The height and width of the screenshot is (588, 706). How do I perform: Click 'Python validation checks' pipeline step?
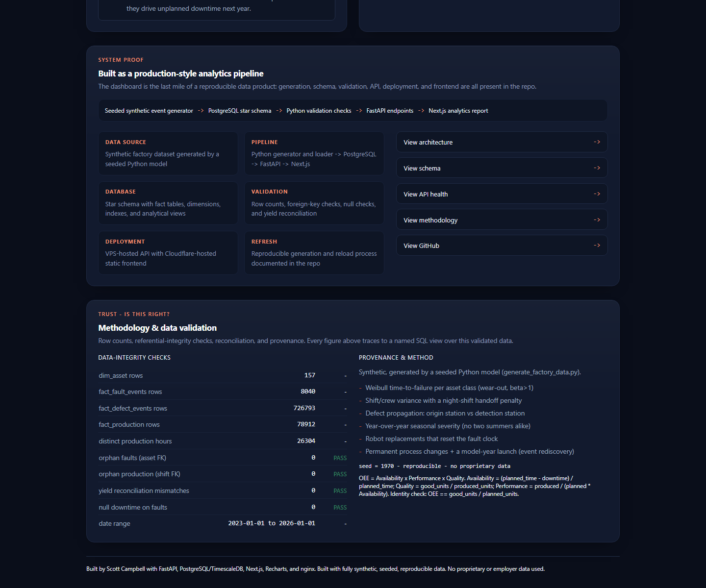319,111
